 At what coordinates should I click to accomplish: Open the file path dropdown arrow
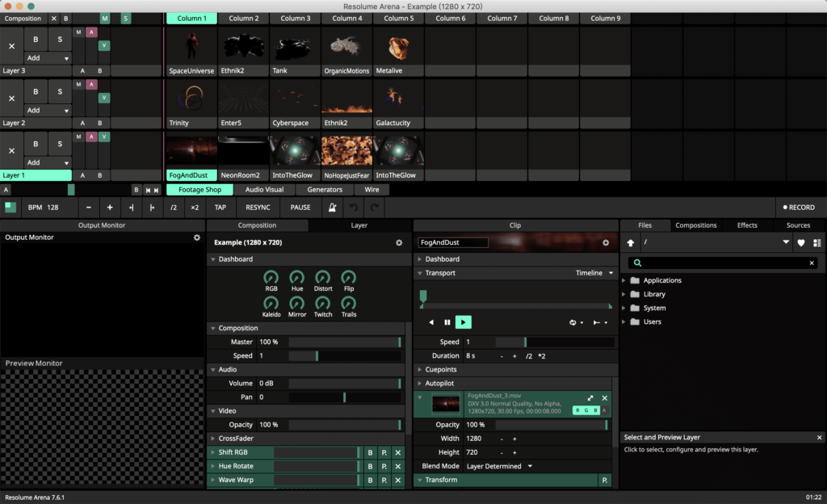pyautogui.click(x=786, y=242)
